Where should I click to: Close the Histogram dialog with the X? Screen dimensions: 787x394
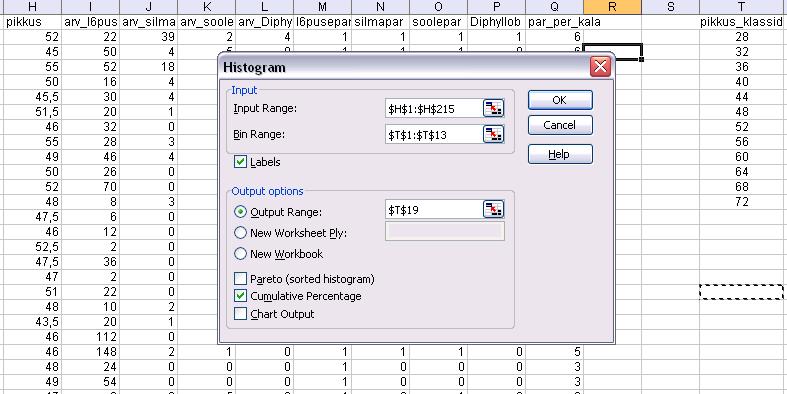pyautogui.click(x=600, y=66)
